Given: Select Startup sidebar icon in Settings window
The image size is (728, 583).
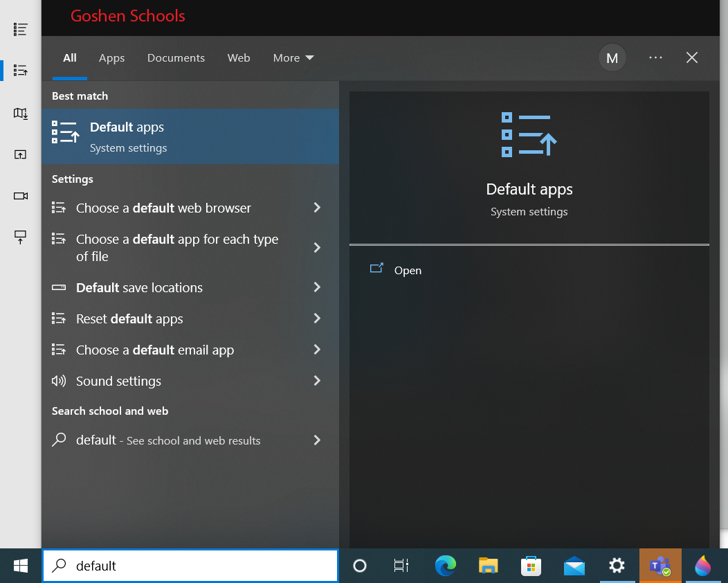Looking at the screenshot, I should tap(21, 237).
